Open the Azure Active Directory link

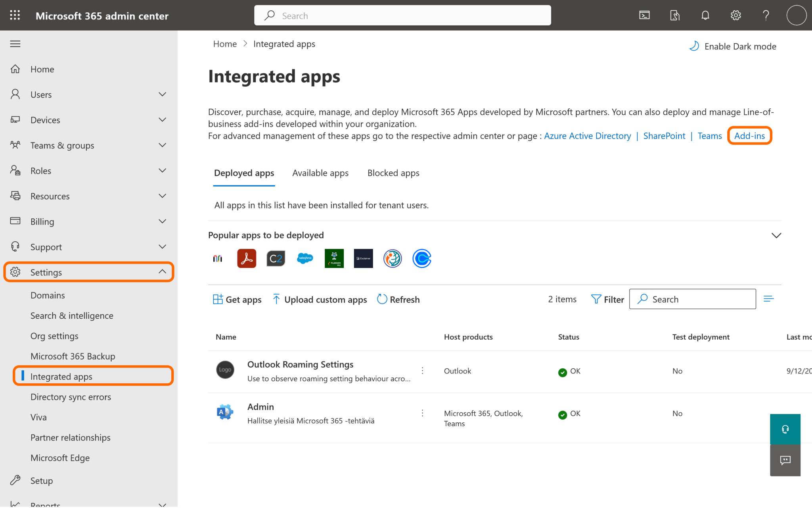(587, 136)
